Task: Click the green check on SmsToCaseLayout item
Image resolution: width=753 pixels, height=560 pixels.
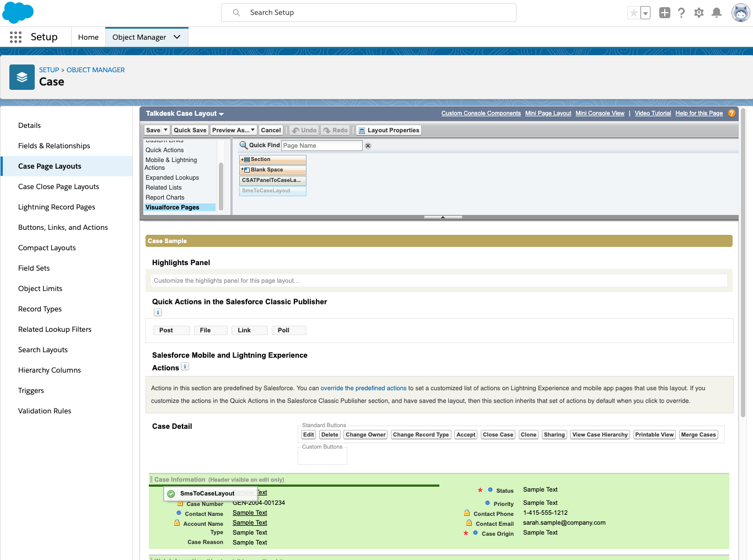Action: (171, 494)
